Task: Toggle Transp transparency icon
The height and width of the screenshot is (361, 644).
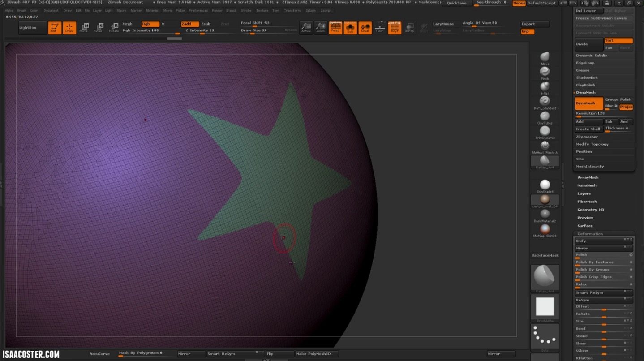Action: coord(409,28)
